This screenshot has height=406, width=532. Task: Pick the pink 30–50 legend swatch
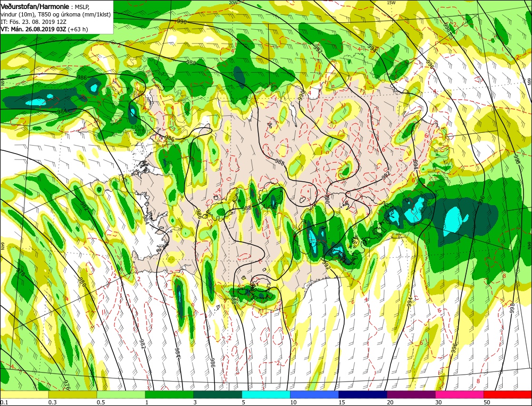click(x=460, y=394)
